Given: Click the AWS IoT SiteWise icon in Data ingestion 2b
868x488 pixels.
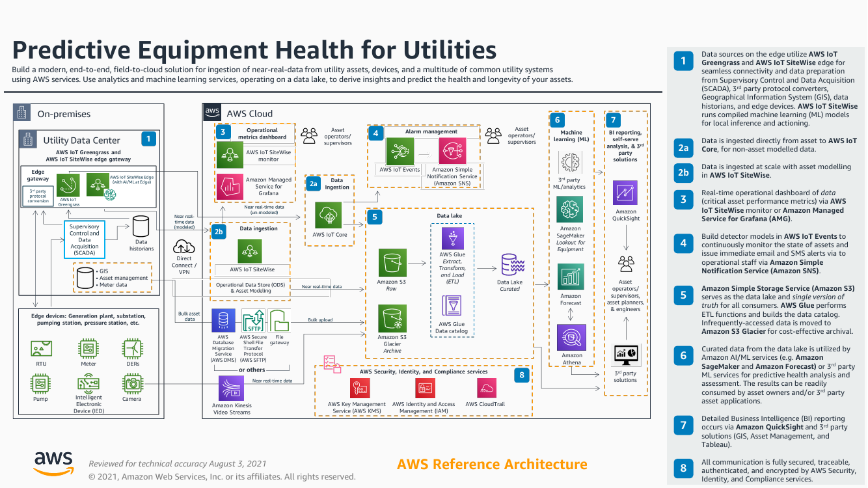Looking at the screenshot, I should (x=251, y=250).
